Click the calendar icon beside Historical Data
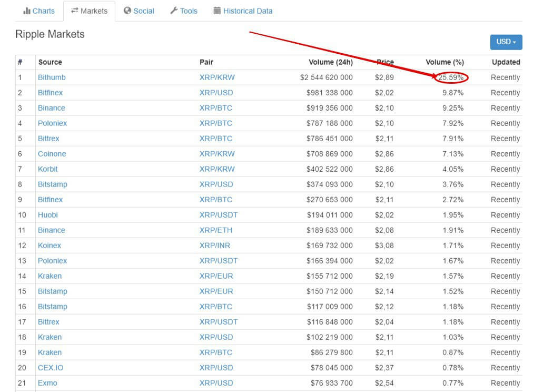 click(217, 11)
